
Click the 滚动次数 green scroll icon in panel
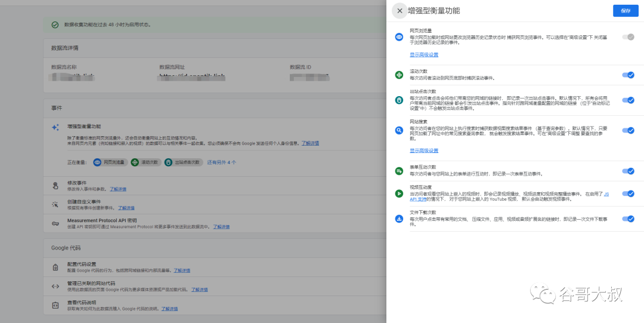(x=399, y=75)
